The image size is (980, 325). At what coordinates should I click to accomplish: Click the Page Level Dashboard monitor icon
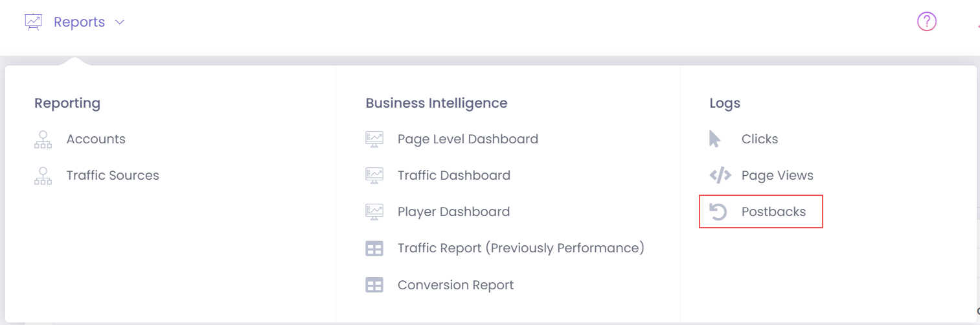(x=374, y=139)
